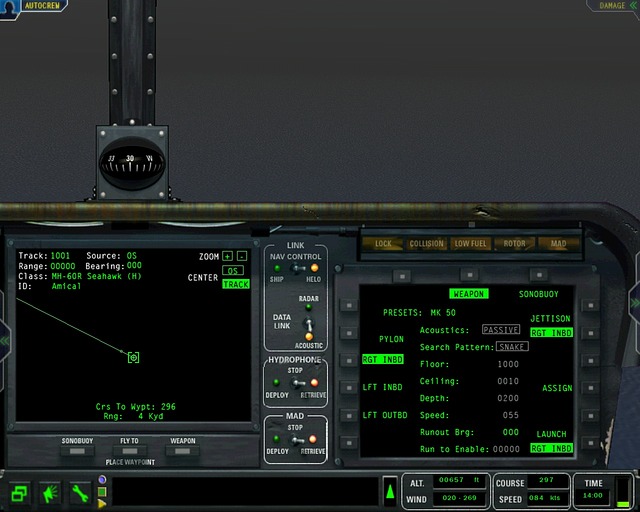This screenshot has width=640, height=512.
Task: Center the map on TRACK
Action: coord(236,284)
